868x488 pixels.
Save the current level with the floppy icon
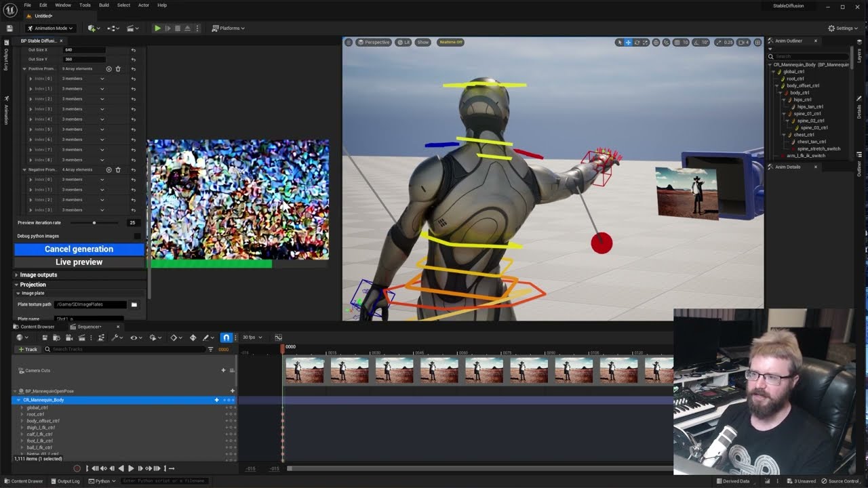pos(9,28)
